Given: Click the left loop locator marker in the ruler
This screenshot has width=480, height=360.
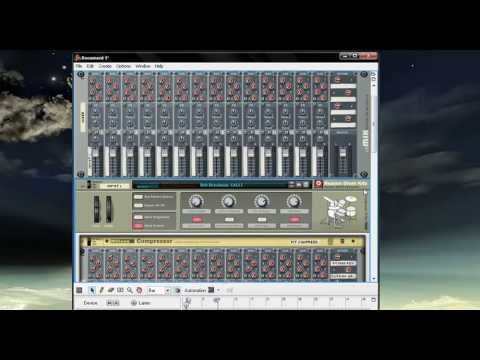Looking at the screenshot, I should 187,301.
